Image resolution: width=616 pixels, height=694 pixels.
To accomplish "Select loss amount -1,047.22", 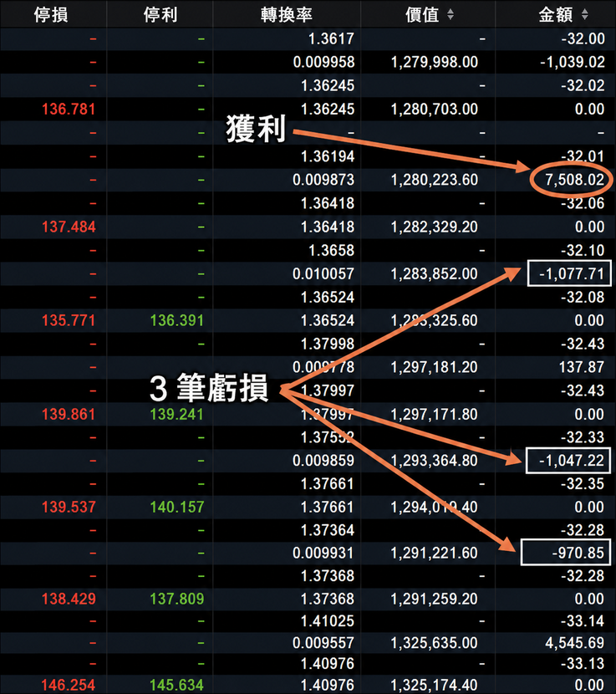I will tap(572, 461).
